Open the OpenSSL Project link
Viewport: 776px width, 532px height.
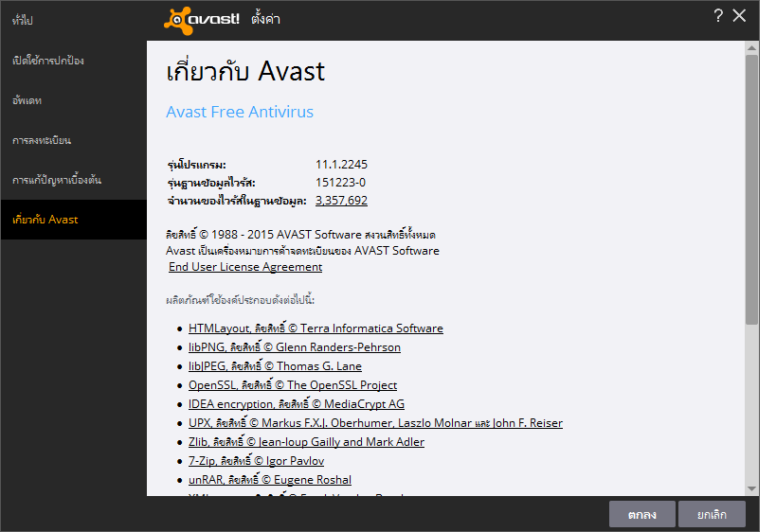click(293, 385)
